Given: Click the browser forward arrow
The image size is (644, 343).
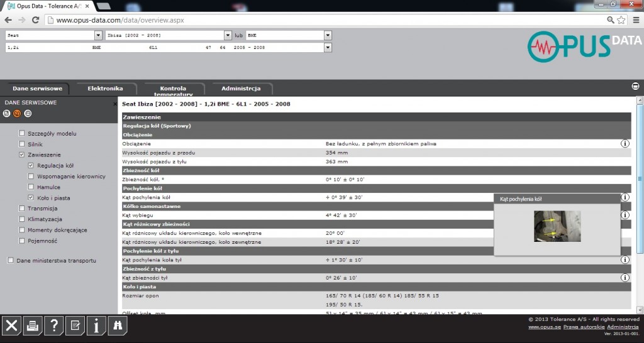Looking at the screenshot, I should (x=22, y=19).
